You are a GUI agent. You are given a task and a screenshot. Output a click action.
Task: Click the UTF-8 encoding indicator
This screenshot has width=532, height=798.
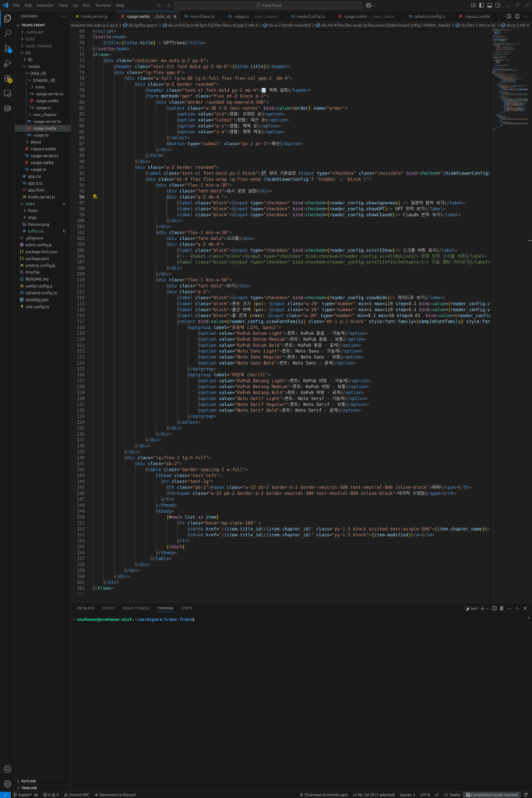pos(425,794)
